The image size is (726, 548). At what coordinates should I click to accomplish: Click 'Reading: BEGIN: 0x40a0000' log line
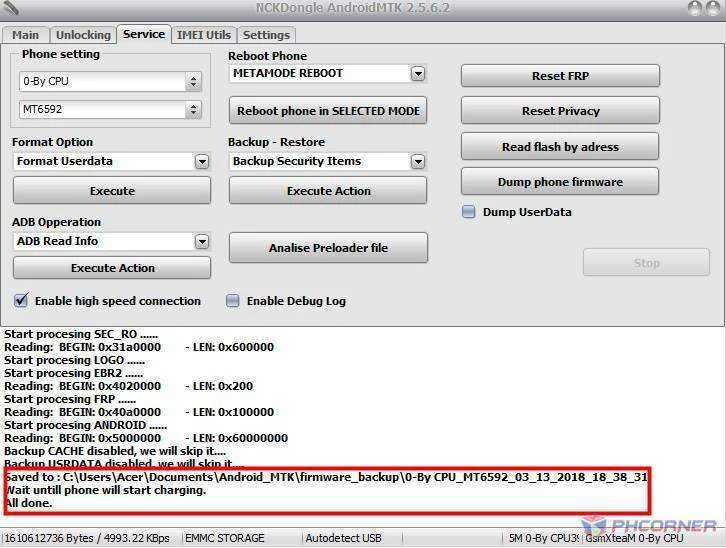(x=139, y=412)
